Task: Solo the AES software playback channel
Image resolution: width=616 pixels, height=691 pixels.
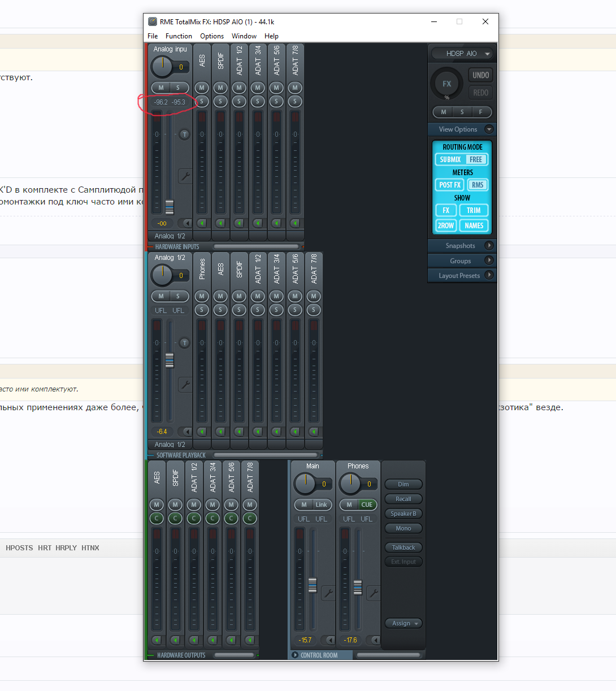Action: point(220,310)
